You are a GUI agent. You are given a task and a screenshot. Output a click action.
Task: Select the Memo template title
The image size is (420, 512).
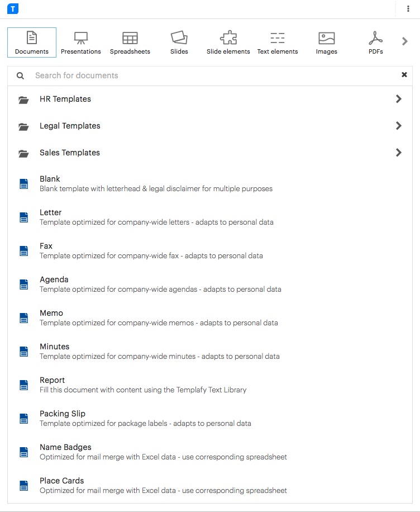(51, 313)
